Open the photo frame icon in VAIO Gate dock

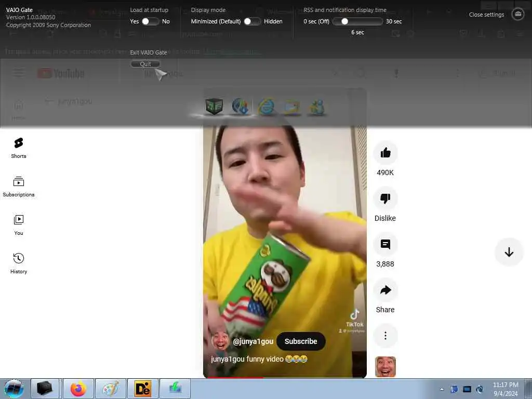292,107
